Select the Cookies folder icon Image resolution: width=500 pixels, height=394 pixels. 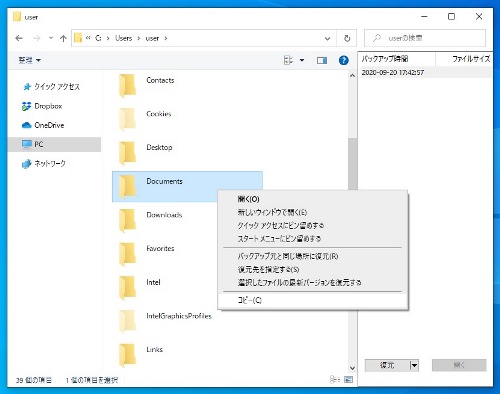pos(128,119)
